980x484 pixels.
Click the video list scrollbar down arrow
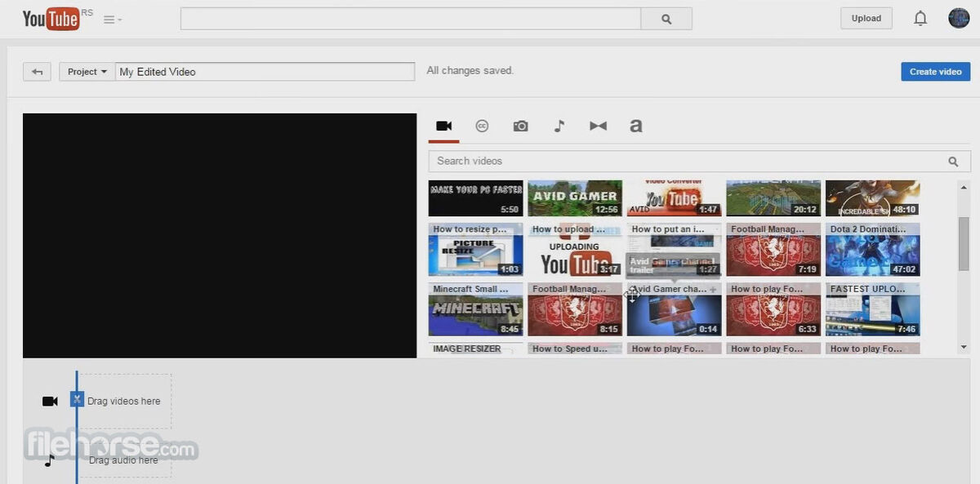click(964, 347)
